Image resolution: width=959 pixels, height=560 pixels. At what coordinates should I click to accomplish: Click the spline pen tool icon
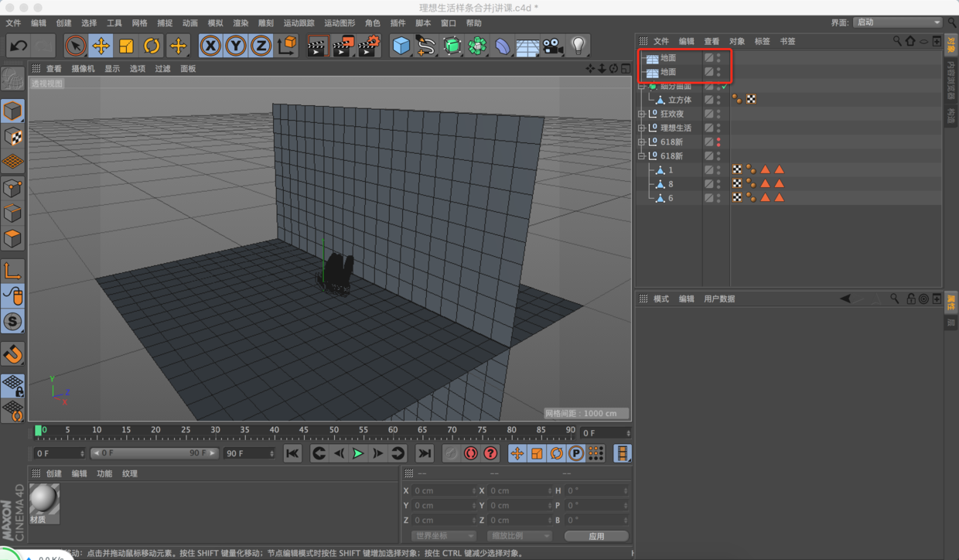[426, 46]
